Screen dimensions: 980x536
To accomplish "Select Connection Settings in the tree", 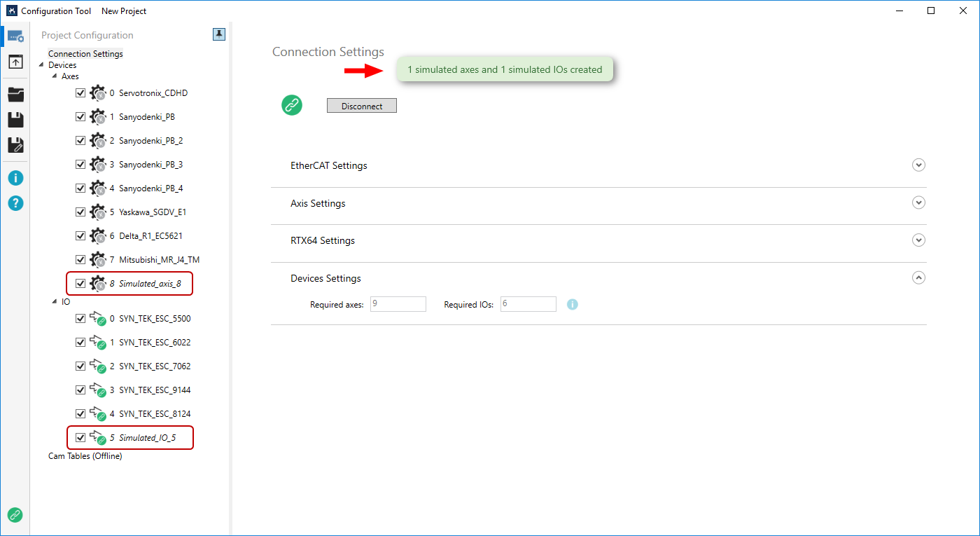I will coord(85,54).
